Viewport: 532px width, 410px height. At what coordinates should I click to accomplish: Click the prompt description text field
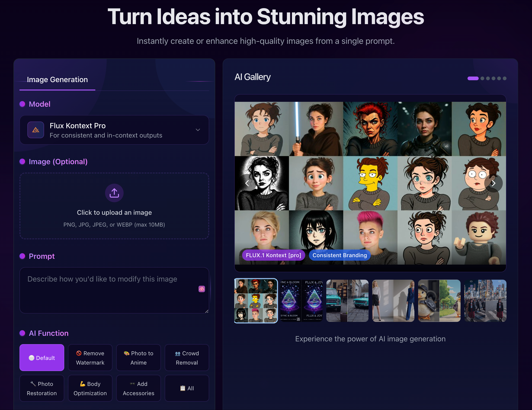click(114, 290)
